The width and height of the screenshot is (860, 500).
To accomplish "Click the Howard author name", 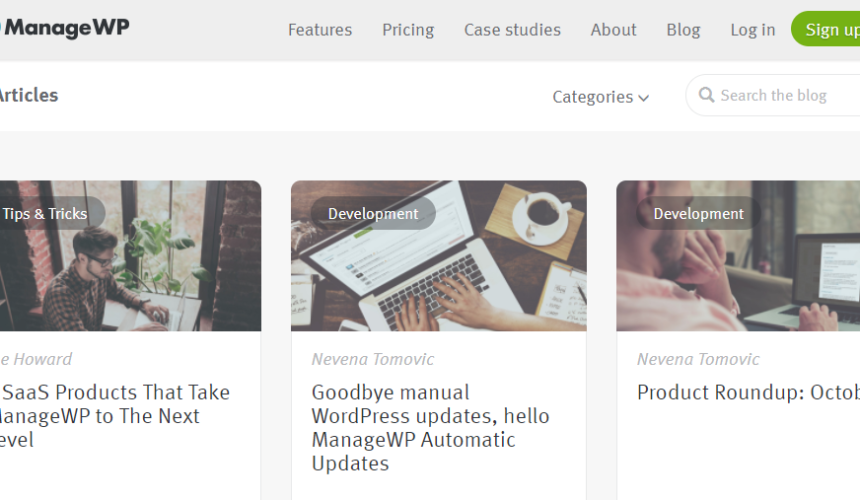I will tap(36, 359).
